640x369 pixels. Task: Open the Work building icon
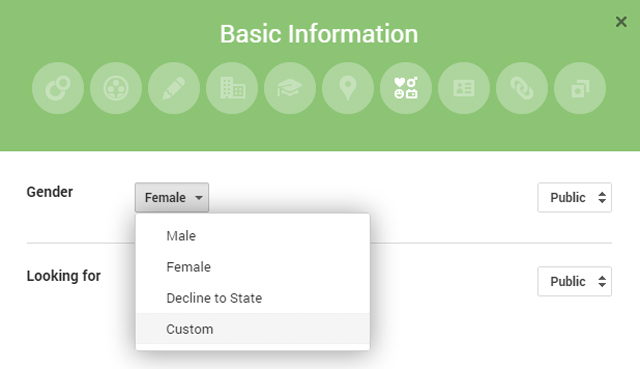232,88
